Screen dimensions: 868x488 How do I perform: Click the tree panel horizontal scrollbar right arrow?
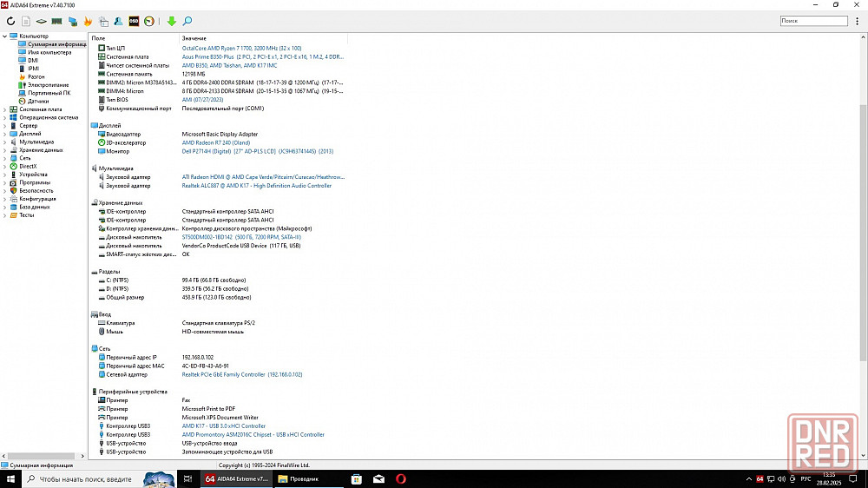pos(82,456)
